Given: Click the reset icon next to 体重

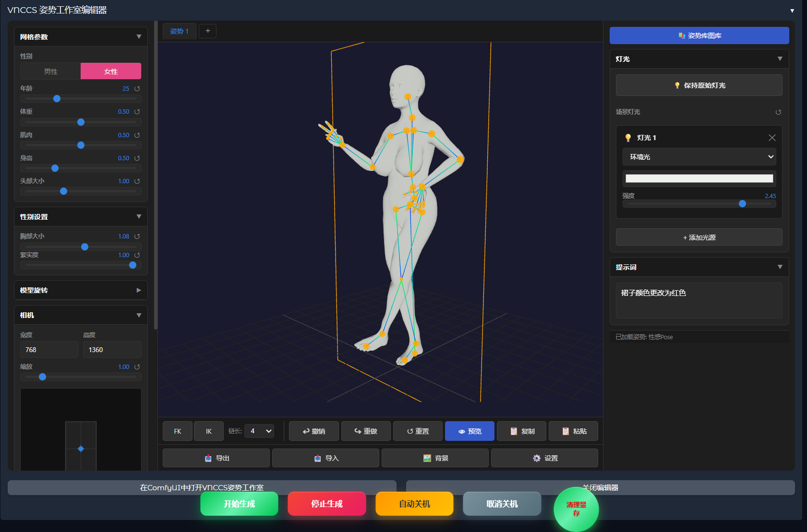Looking at the screenshot, I should click(137, 112).
